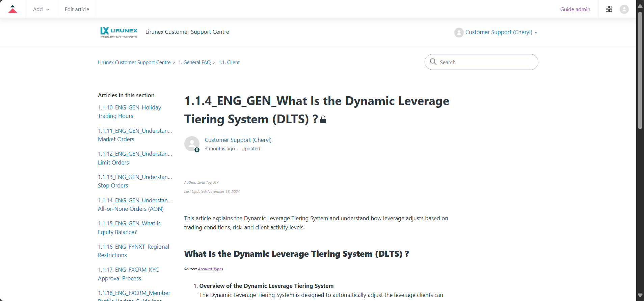
Task: Click into the Search input field
Action: pyautogui.click(x=486, y=62)
